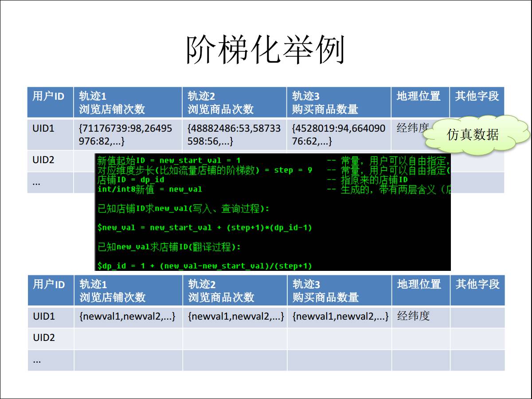Click the code line 新值起始ID = new_start_val
Image resolution: width=532 pixels, height=399 pixels.
168,160
